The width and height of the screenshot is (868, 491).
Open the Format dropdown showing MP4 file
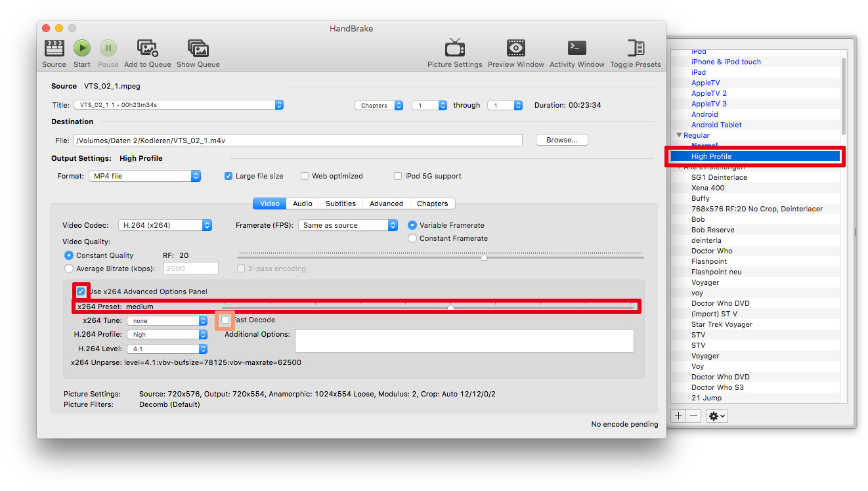(x=144, y=176)
